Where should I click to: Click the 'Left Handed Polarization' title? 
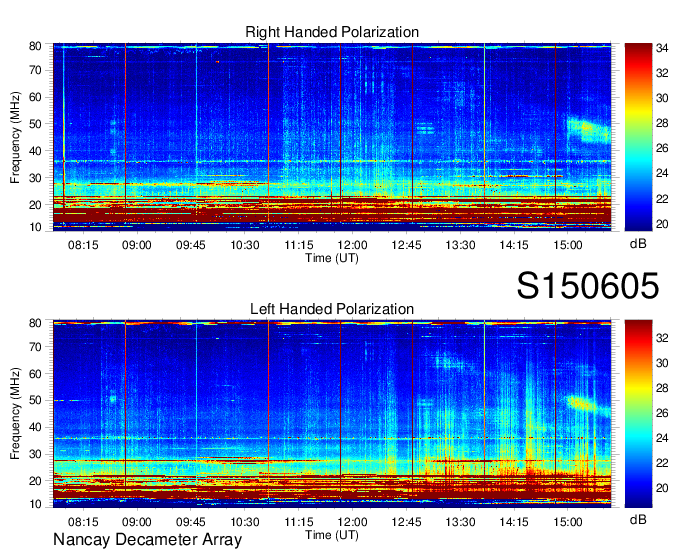(332, 309)
